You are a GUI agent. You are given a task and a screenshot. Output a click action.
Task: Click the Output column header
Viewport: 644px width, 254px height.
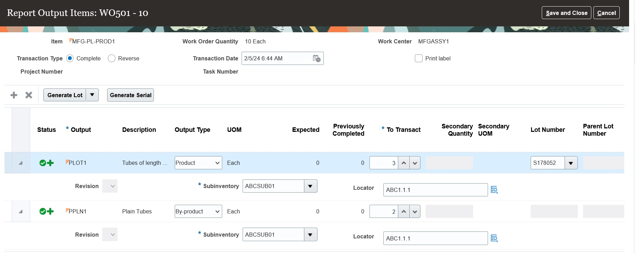point(81,130)
